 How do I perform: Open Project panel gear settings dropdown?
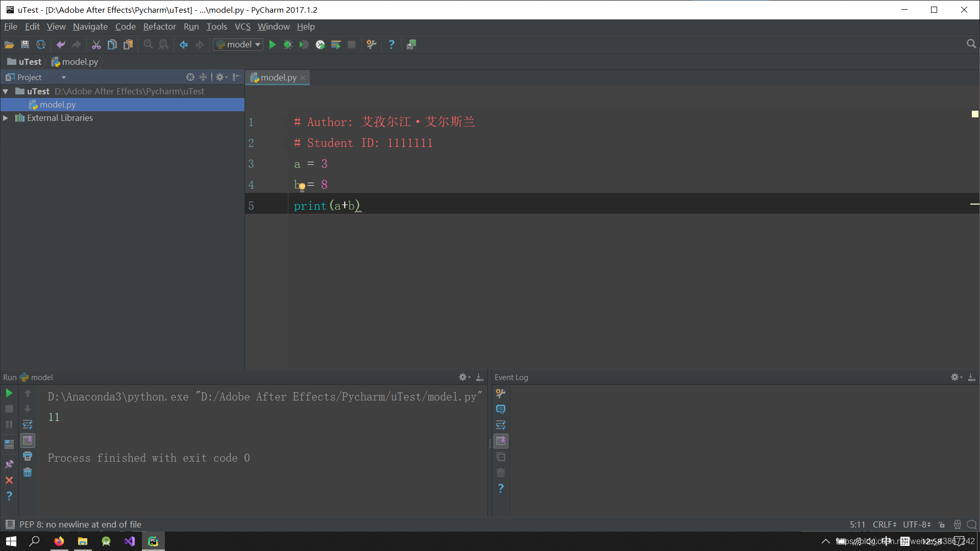click(221, 77)
